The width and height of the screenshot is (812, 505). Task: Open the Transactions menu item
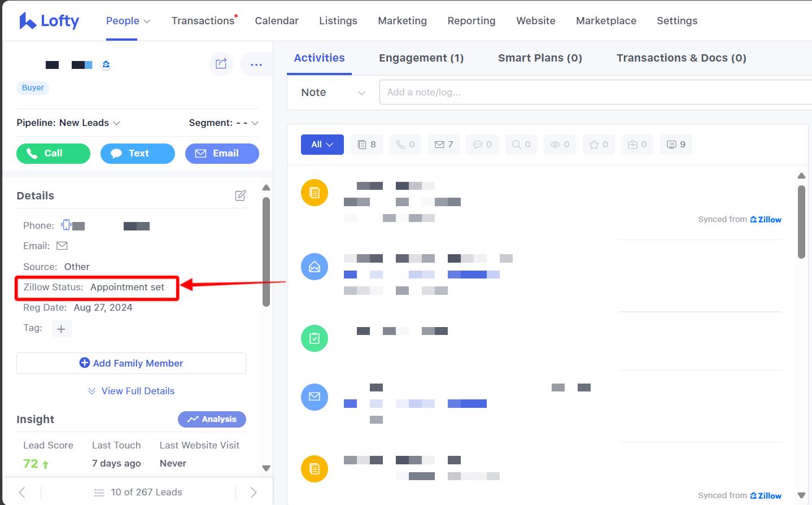[203, 21]
